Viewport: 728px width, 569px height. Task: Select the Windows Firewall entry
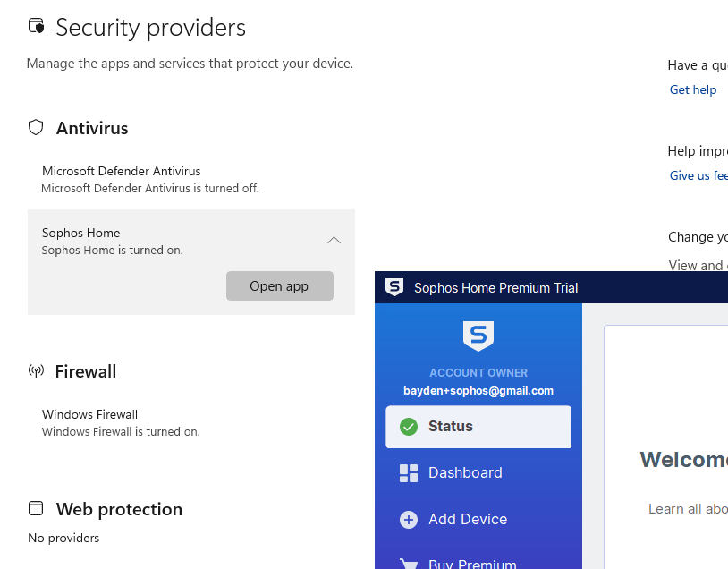click(191, 422)
